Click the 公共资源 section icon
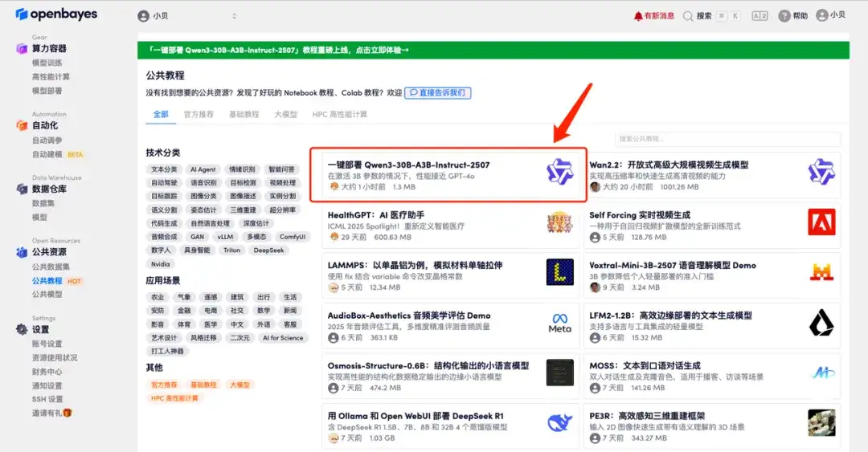This screenshot has width=868, height=452. (x=22, y=252)
